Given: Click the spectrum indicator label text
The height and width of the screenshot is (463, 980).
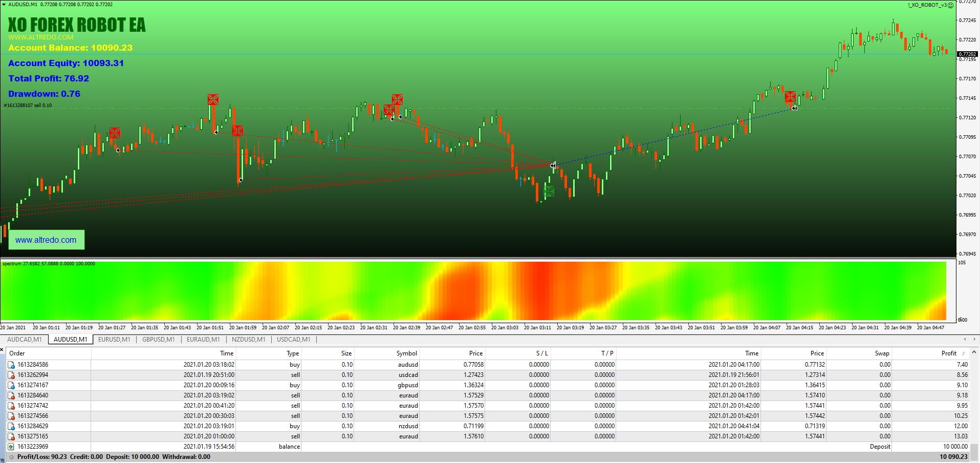Looking at the screenshot, I should point(49,264).
